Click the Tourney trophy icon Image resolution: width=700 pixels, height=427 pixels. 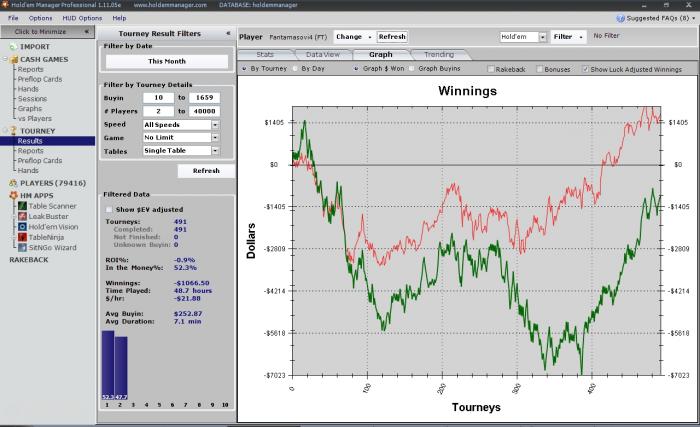[13, 130]
